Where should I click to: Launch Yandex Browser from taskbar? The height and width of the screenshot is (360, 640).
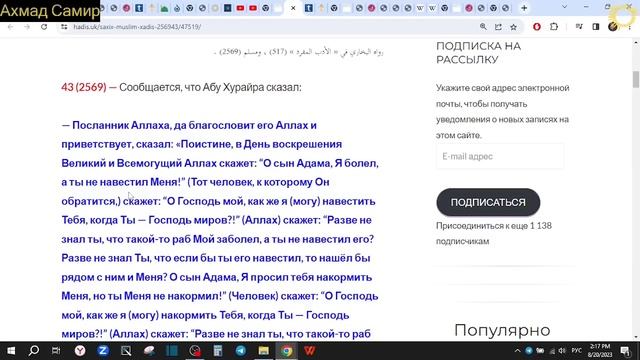[x=80, y=351]
